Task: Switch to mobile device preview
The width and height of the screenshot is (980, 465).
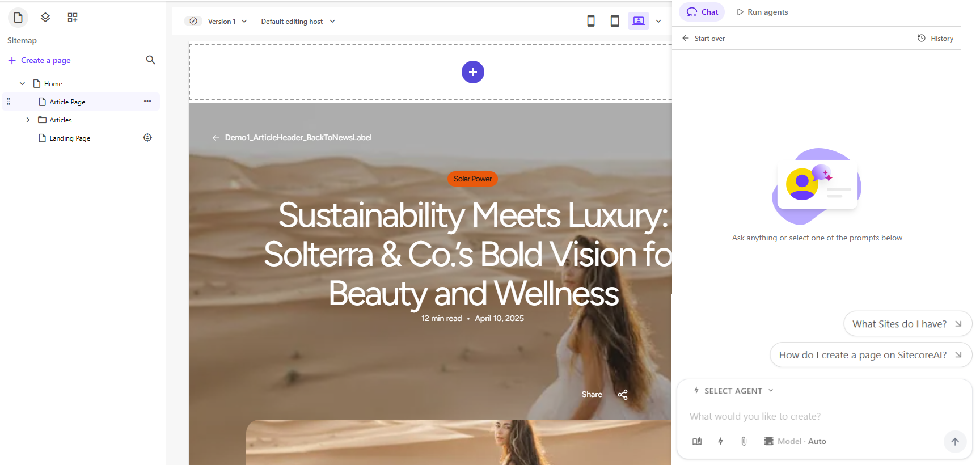Action: (591, 21)
